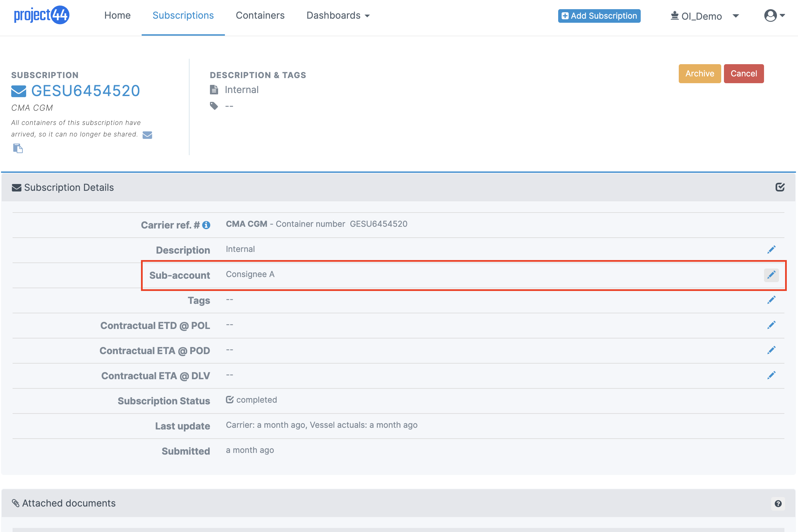798x532 pixels.
Task: Expand the Dashboards dropdown menu
Action: 338,16
